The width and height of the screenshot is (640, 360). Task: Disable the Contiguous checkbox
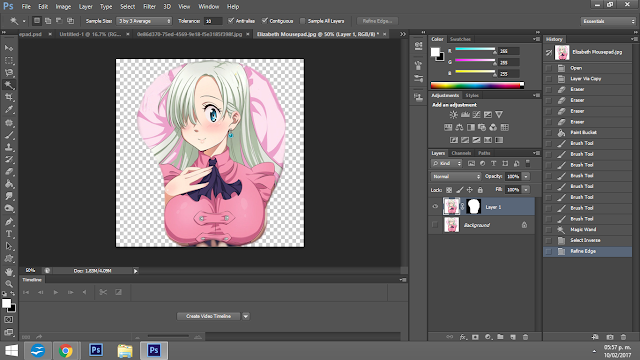264,20
